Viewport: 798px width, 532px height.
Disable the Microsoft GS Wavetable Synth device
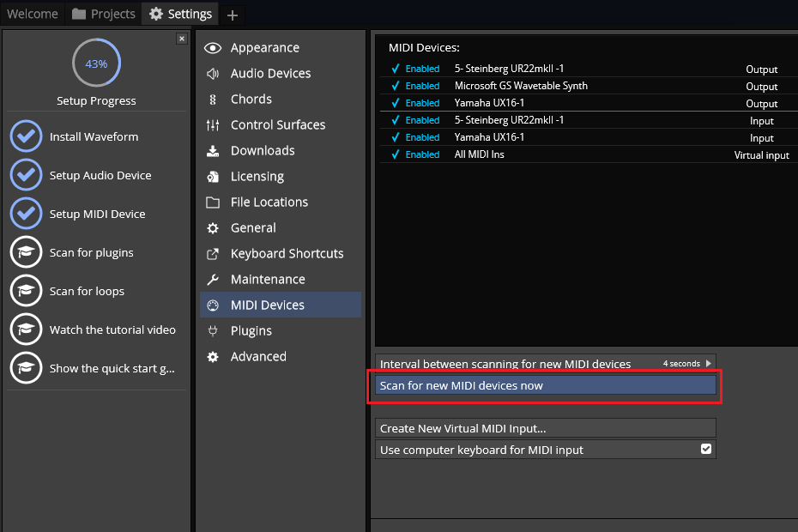pos(415,86)
